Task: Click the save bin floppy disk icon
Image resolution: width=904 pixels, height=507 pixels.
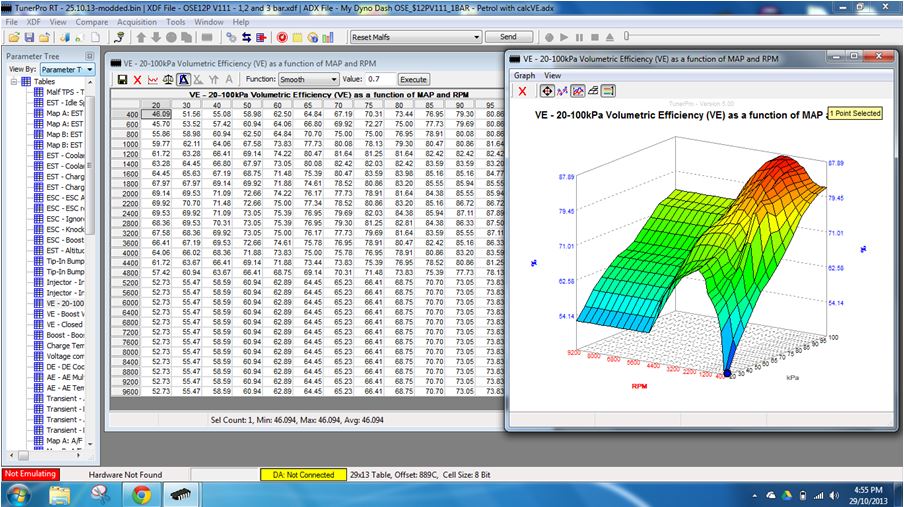Action: [x=29, y=37]
